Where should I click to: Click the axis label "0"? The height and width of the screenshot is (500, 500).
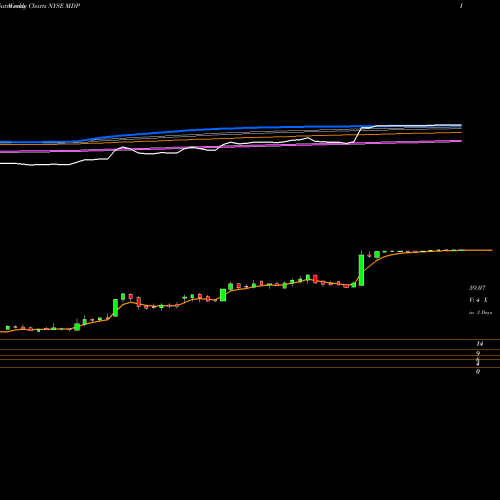click(x=478, y=371)
